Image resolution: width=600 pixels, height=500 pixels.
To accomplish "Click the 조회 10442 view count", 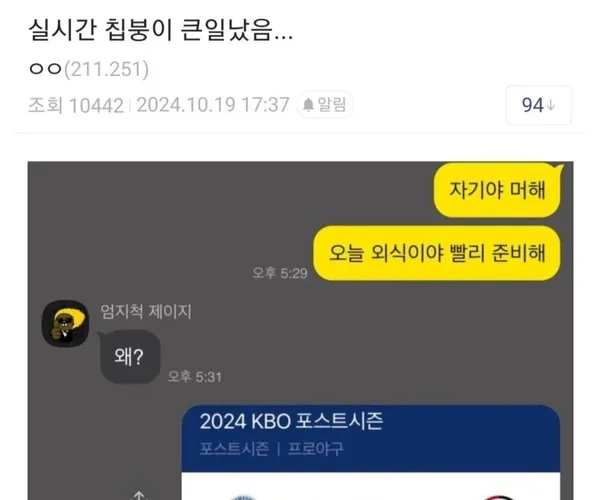I will pos(76,105).
